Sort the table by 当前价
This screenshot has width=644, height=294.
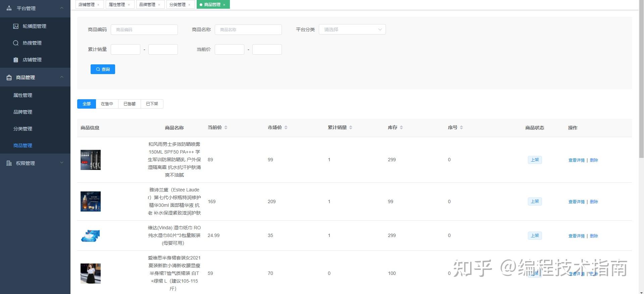coord(226,127)
